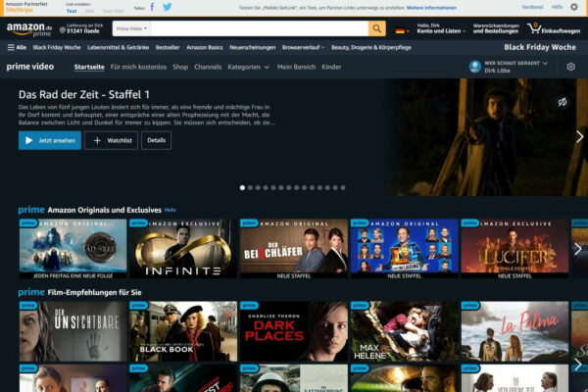Screen dimensions: 588x392
Task: Open Infinite movie thumbnail
Action: pyautogui.click(x=183, y=249)
